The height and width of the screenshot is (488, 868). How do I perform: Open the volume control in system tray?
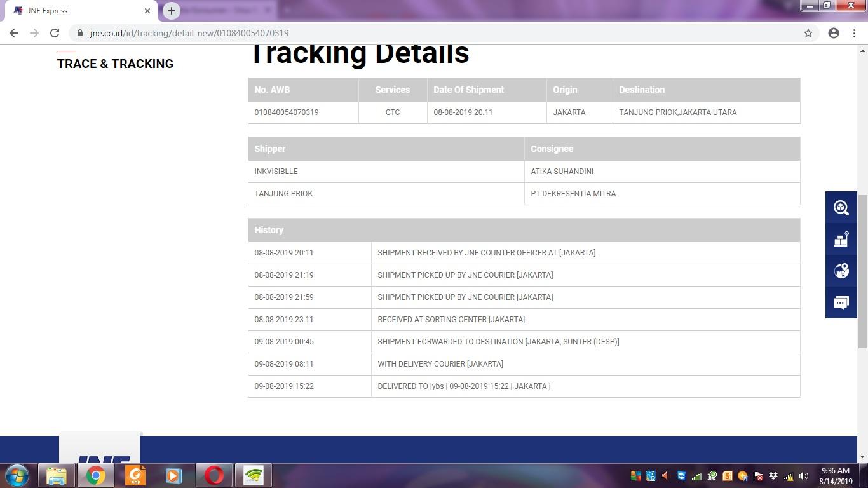point(804,476)
